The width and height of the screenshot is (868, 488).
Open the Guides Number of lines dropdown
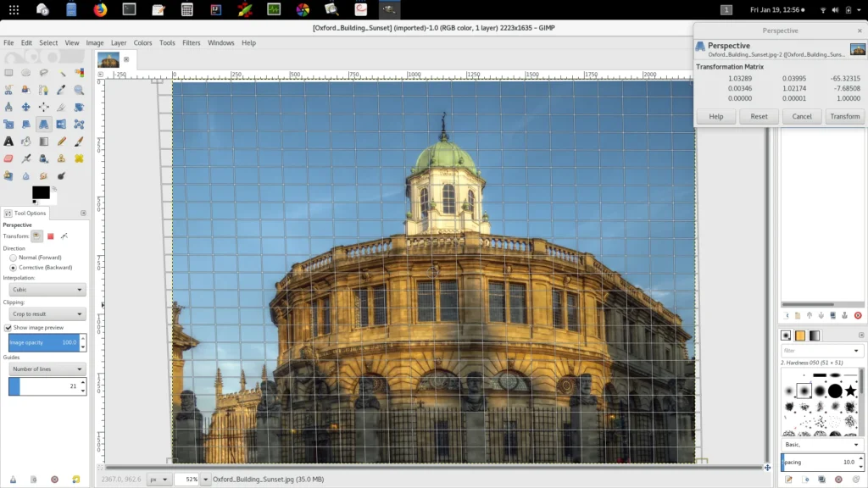[47, 369]
